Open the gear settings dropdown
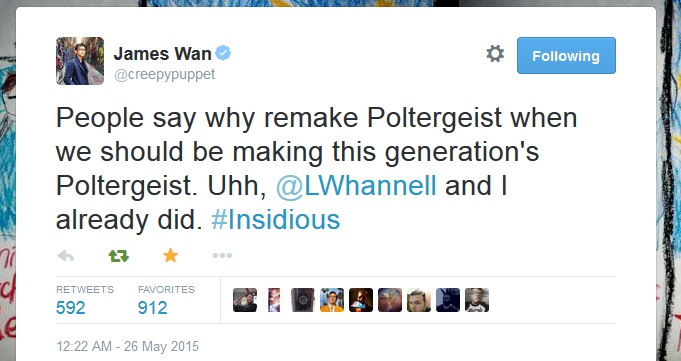681x361 pixels. tap(495, 54)
